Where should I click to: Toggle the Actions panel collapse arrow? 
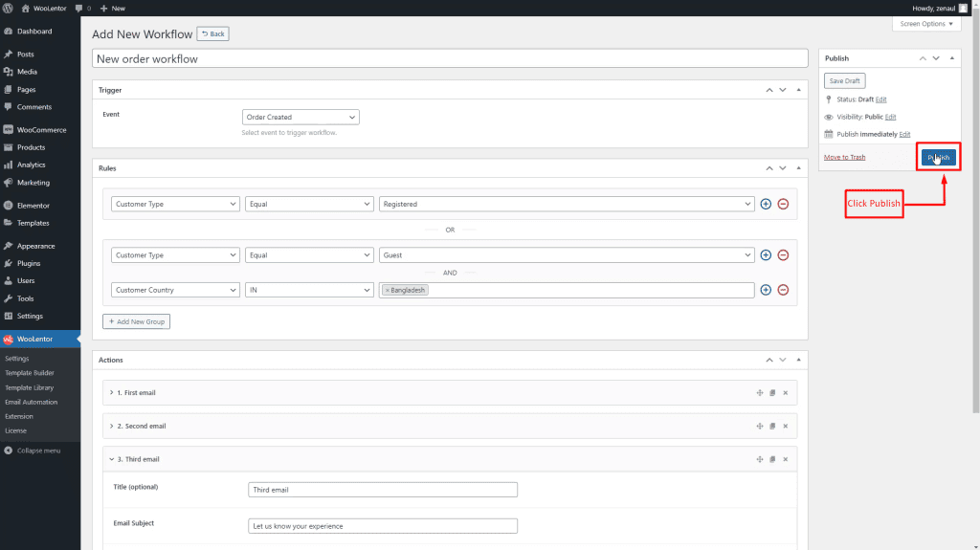point(797,360)
